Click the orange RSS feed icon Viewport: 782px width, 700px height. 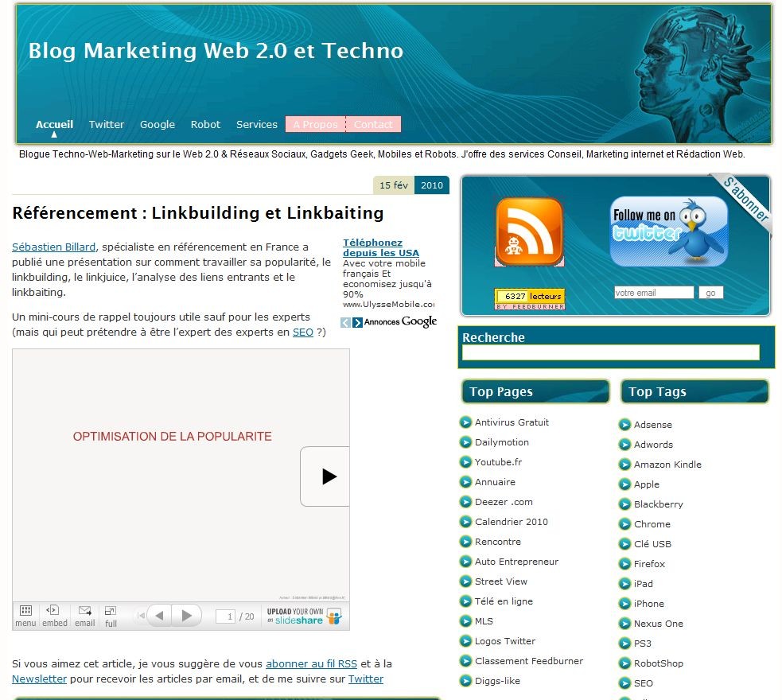pyautogui.click(x=529, y=231)
